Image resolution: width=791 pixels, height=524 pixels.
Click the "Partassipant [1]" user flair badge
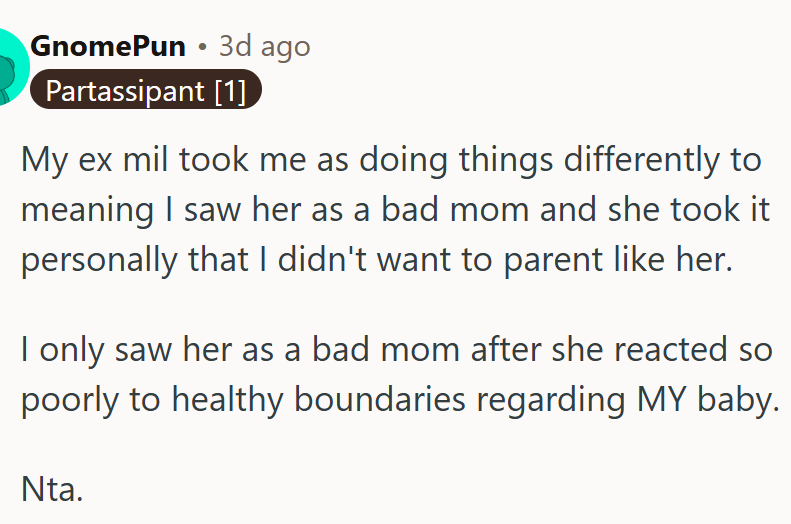(146, 92)
